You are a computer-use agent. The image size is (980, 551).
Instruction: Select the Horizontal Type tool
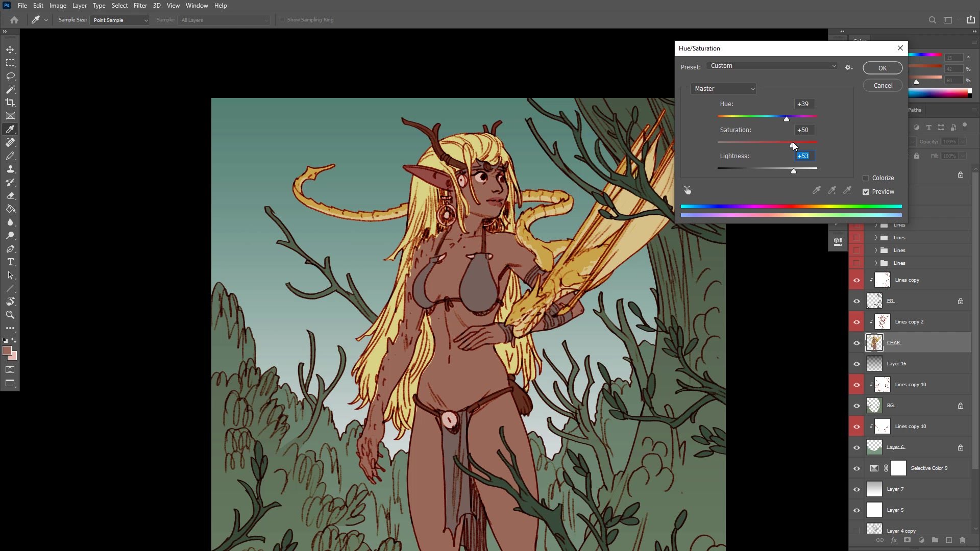pos(10,262)
